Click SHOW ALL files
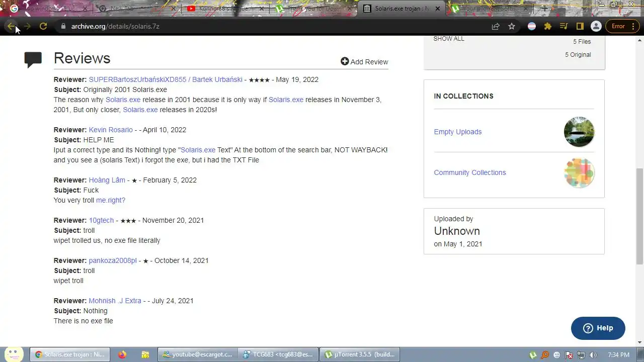 pyautogui.click(x=449, y=39)
